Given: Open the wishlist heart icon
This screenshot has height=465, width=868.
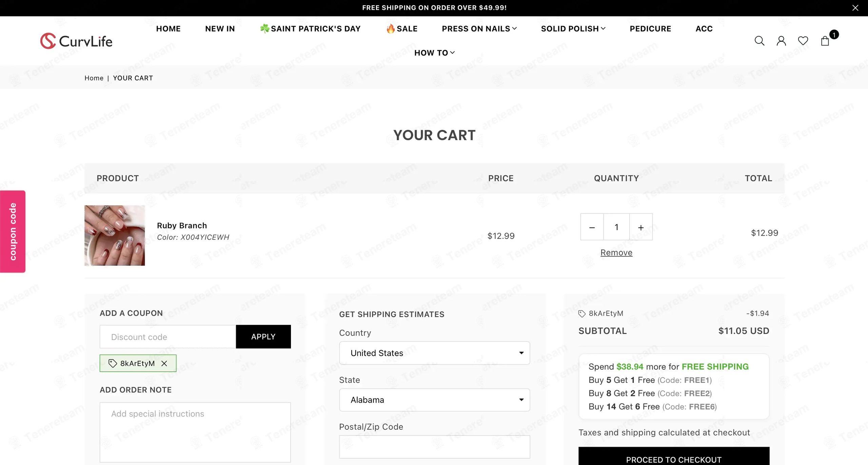Looking at the screenshot, I should (803, 41).
